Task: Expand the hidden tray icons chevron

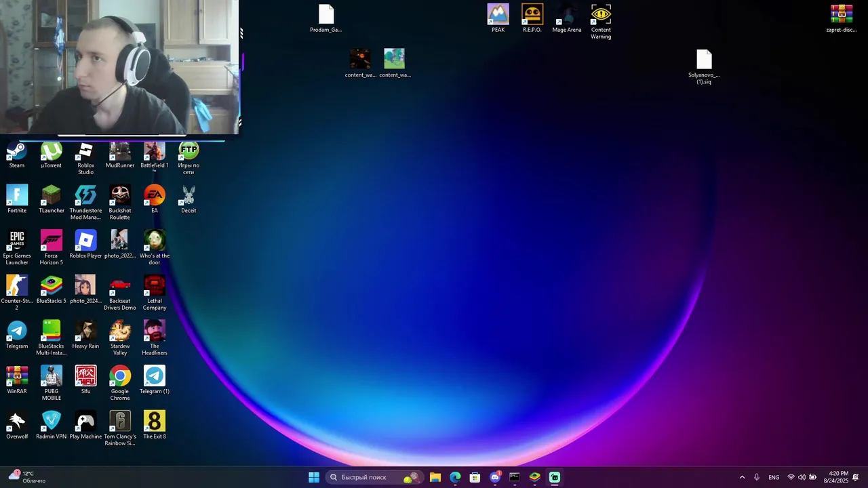Action: click(742, 477)
